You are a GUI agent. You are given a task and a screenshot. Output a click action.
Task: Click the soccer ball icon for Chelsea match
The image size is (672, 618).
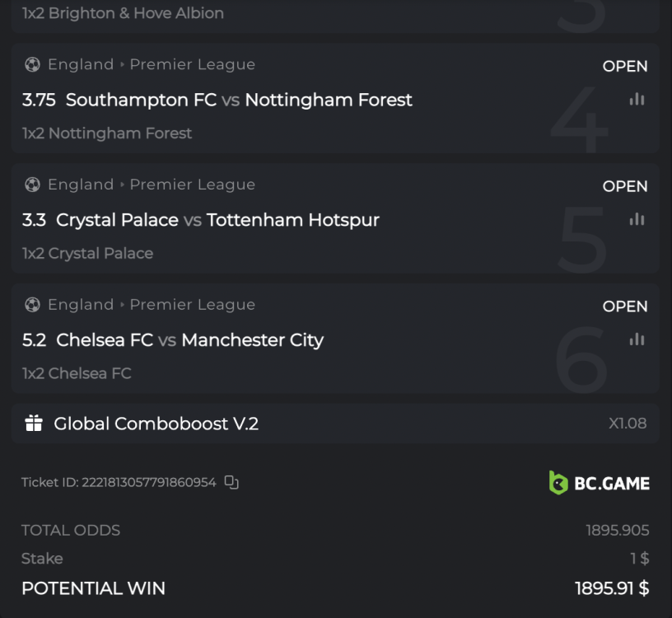[x=32, y=305]
